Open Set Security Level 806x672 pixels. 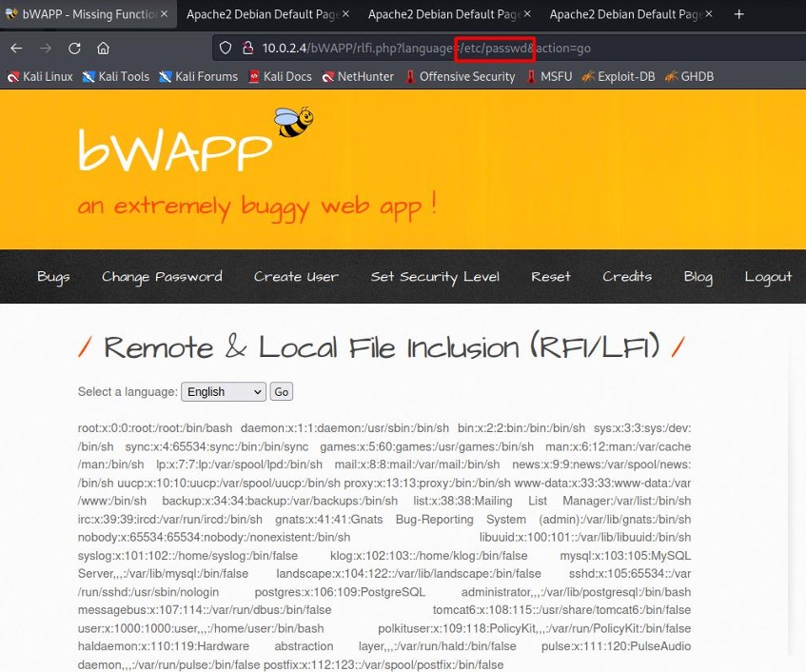(x=435, y=277)
